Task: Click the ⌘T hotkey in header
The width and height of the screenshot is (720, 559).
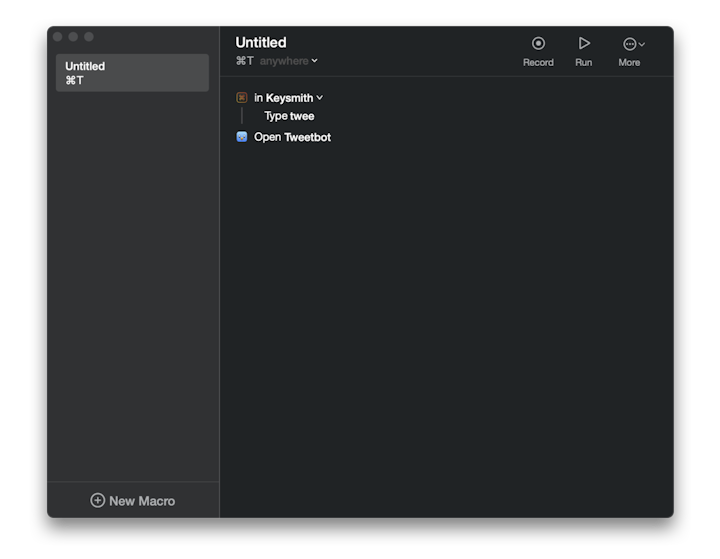Action: (244, 61)
